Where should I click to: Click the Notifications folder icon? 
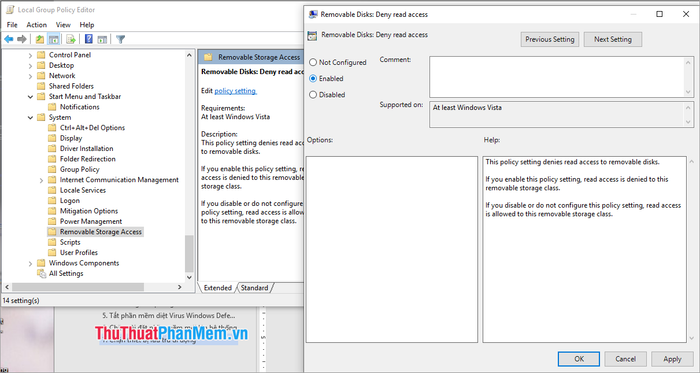point(52,107)
